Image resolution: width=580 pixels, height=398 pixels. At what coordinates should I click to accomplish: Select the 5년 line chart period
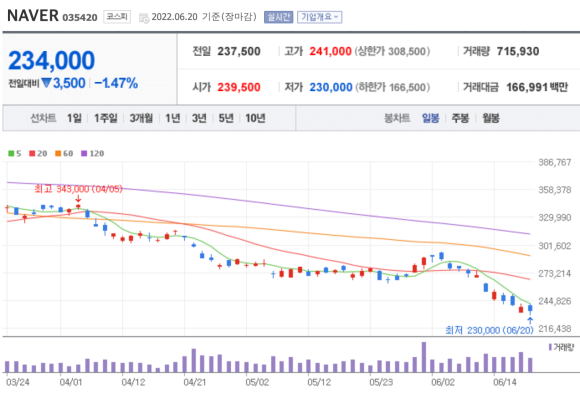226,118
